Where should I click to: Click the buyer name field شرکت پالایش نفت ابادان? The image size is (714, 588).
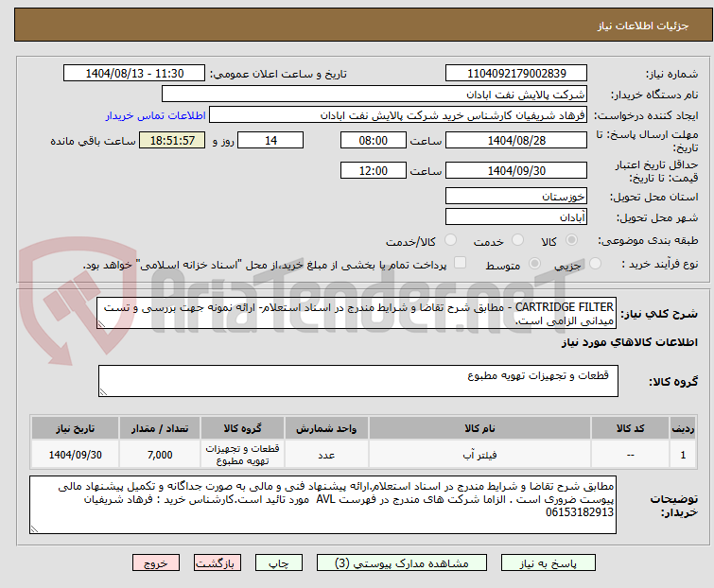pos(374,95)
